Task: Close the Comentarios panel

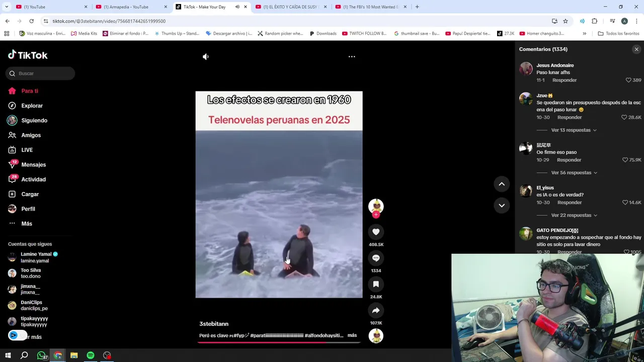Action: 636,49
